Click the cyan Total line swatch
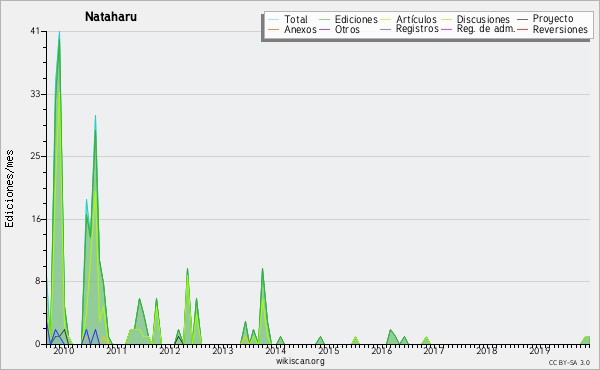Viewport: 600px width, 370px height. (273, 19)
